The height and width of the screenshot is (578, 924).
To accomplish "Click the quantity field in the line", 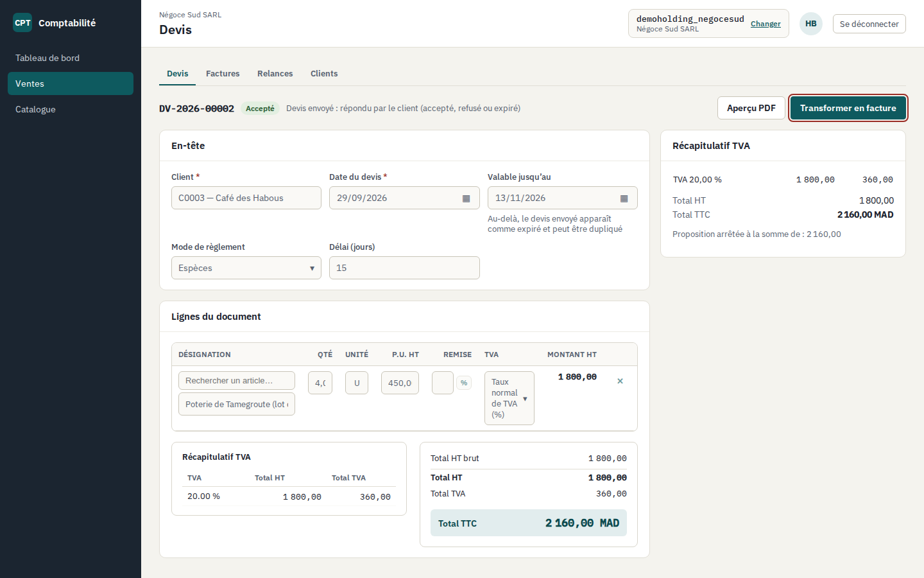I will [320, 383].
